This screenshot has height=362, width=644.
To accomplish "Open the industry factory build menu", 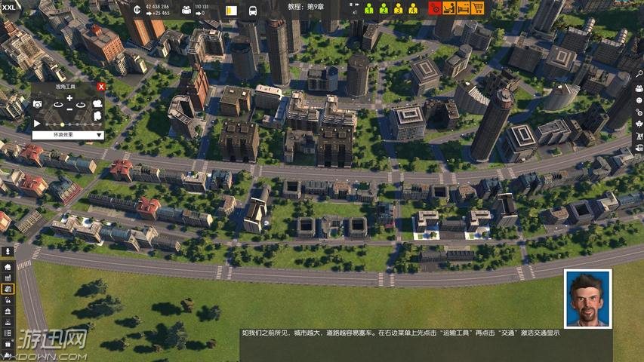I will pyautogui.click(x=8, y=278).
